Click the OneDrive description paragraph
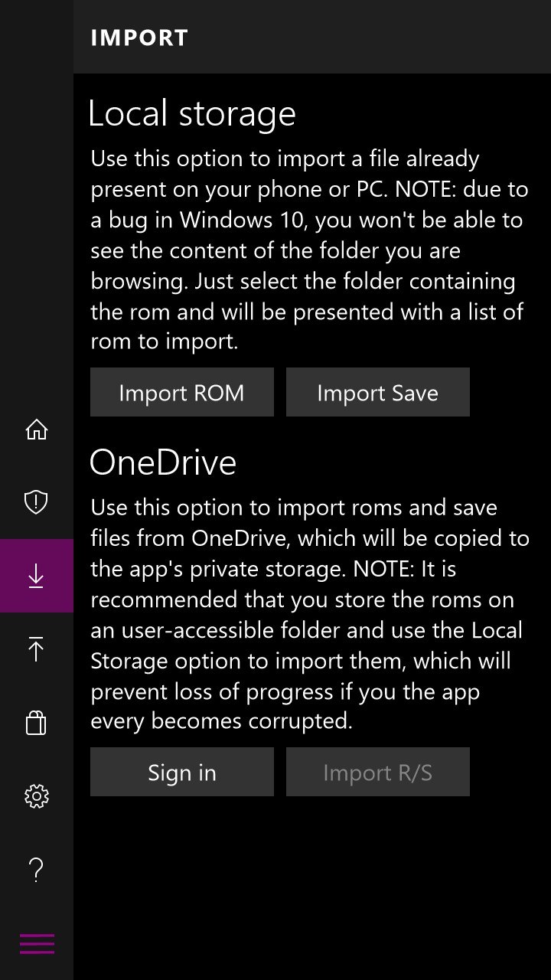Viewport: 551px width, 980px height. coord(310,615)
